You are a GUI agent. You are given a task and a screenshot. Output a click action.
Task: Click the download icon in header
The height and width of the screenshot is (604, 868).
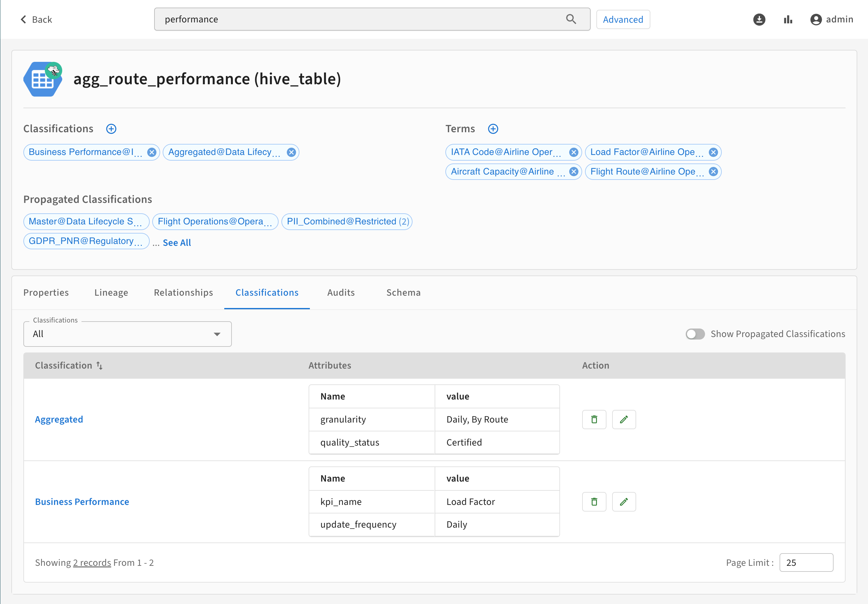(x=759, y=19)
